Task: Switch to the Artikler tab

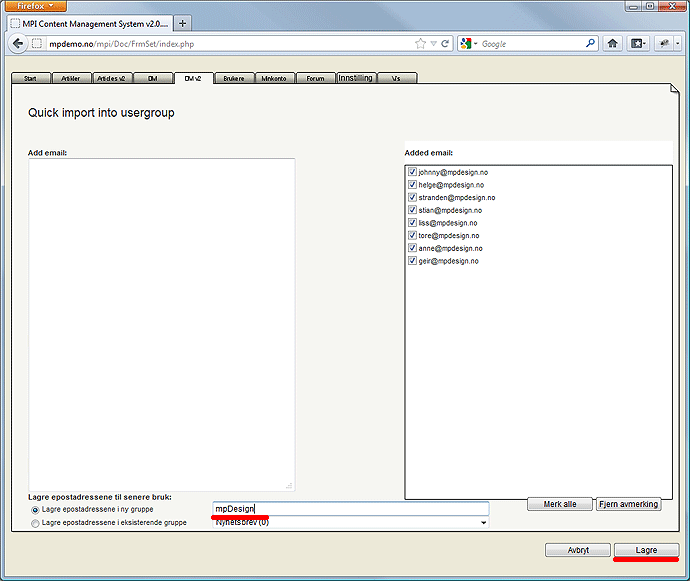Action: [70, 78]
